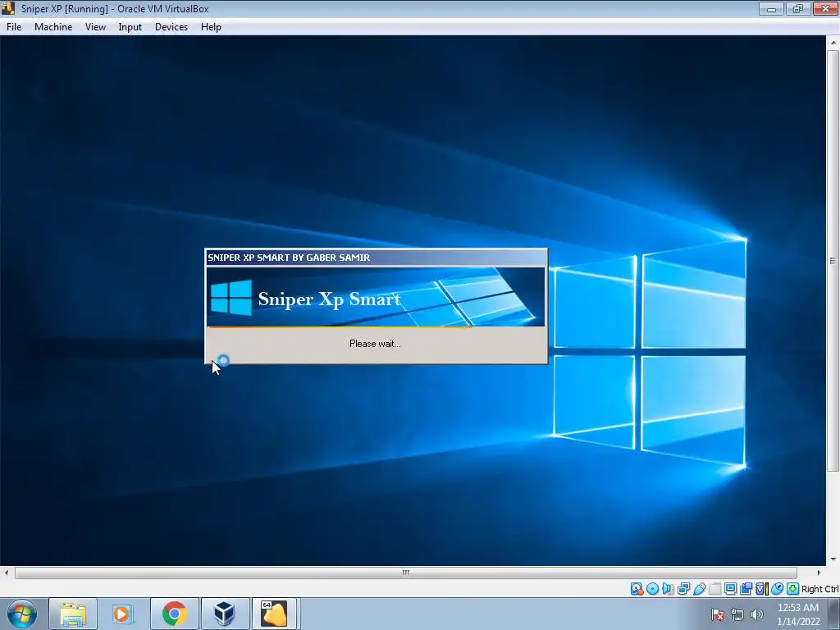Click the 12:53 AM system clock
This screenshot has width=840, height=630.
pos(798,608)
